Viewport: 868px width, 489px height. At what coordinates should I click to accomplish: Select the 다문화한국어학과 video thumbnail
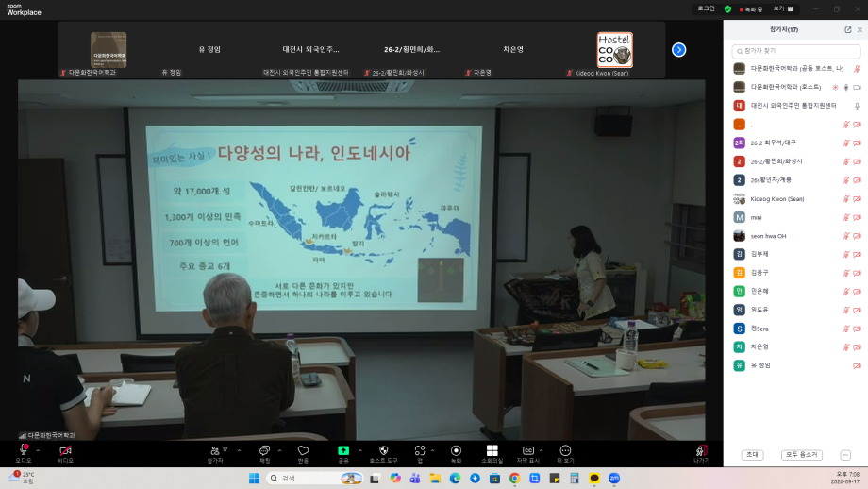click(108, 50)
